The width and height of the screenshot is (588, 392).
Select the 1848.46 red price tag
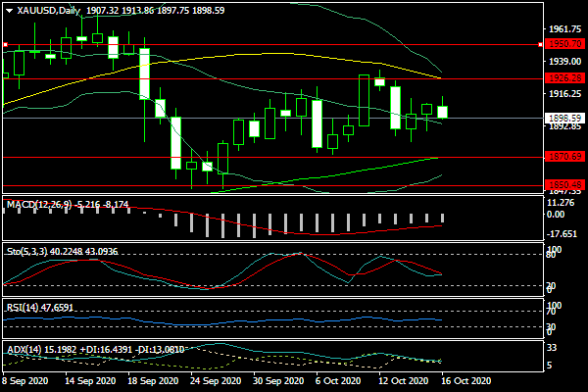[564, 184]
